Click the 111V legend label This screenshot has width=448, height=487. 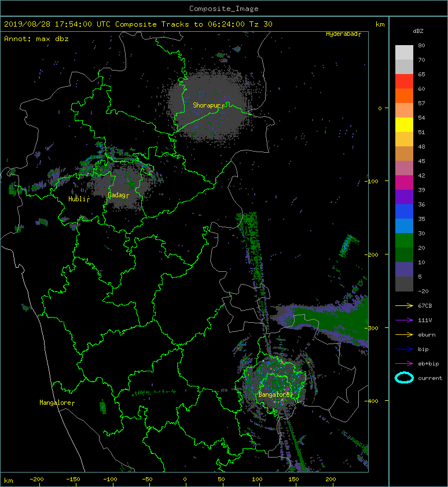point(425,320)
